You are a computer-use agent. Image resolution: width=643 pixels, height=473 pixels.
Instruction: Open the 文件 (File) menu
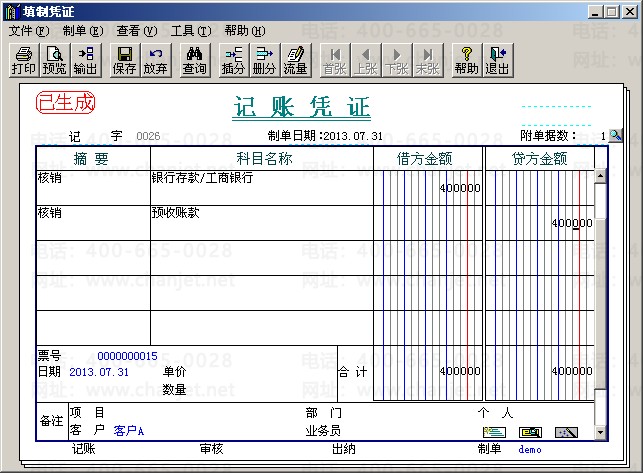[28, 31]
